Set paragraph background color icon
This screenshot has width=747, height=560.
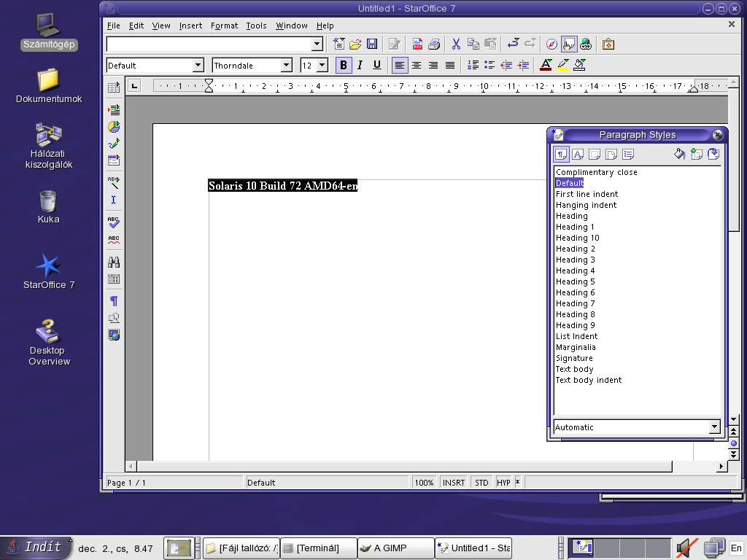point(579,65)
